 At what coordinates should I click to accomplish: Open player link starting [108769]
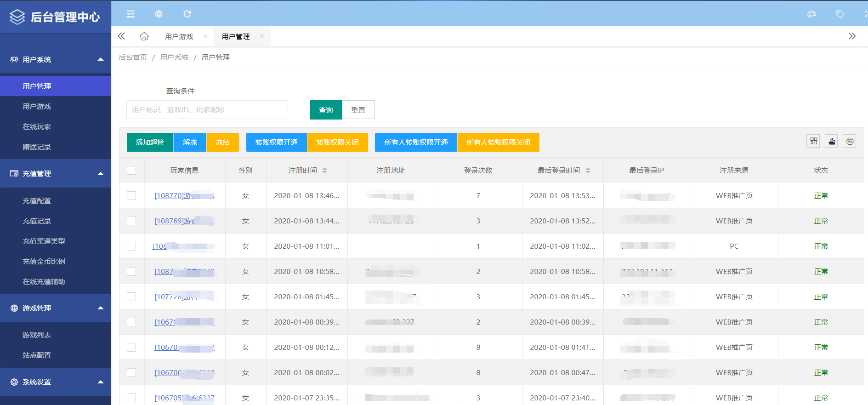click(184, 221)
